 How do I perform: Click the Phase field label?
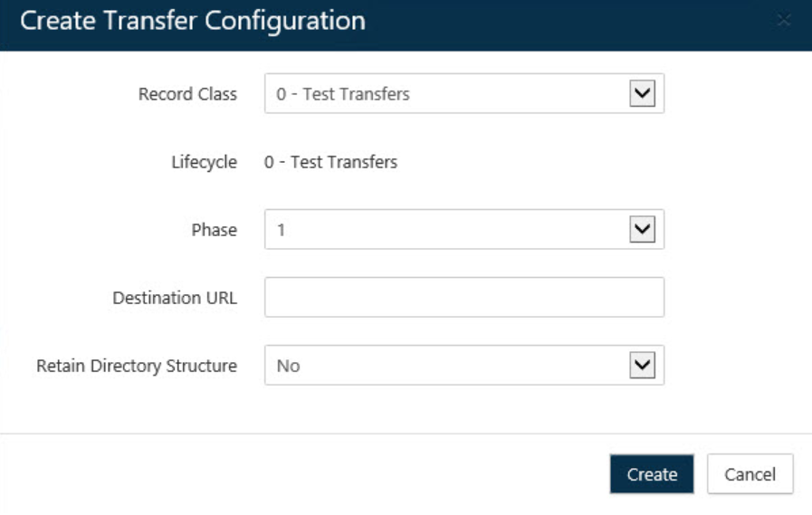pyautogui.click(x=214, y=230)
